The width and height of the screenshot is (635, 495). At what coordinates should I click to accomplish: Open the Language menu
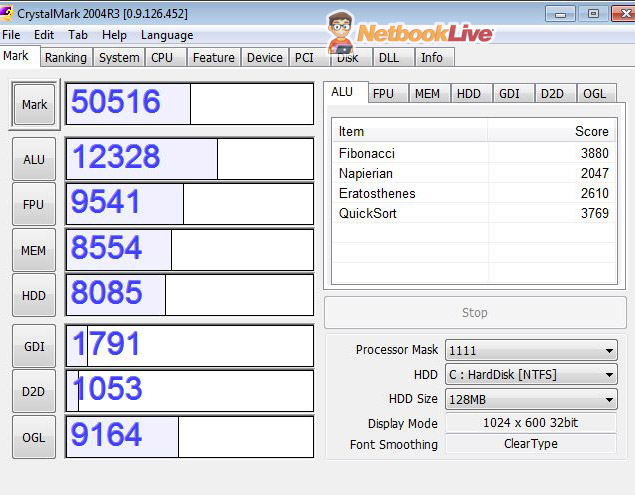pos(167,35)
